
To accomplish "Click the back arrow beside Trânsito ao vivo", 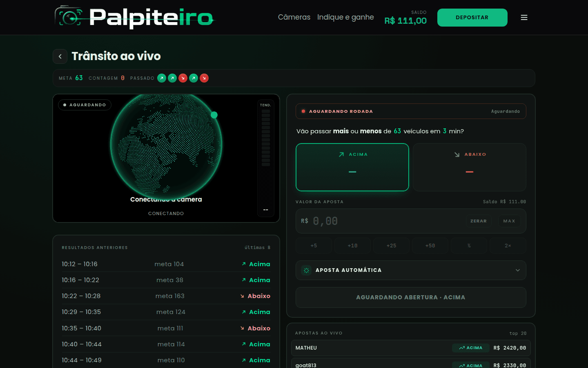I will [x=60, y=56].
